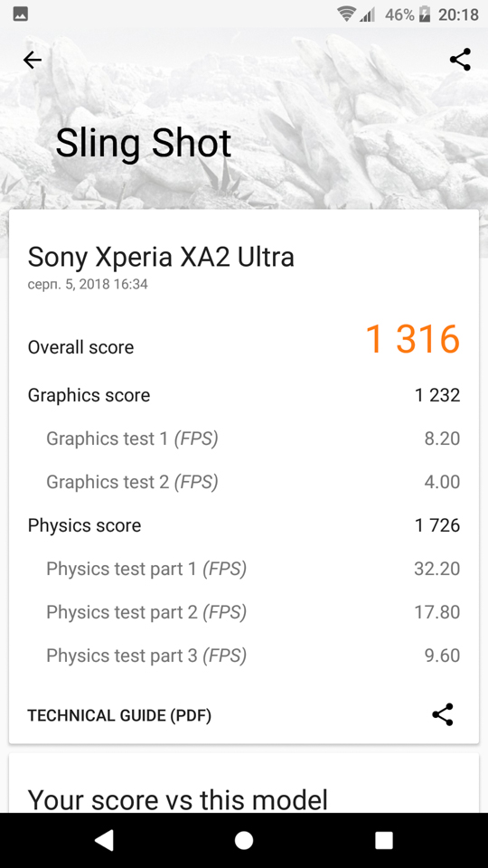This screenshot has width=488, height=868.
Task: Tap the battery indicator icon
Action: coord(425,14)
